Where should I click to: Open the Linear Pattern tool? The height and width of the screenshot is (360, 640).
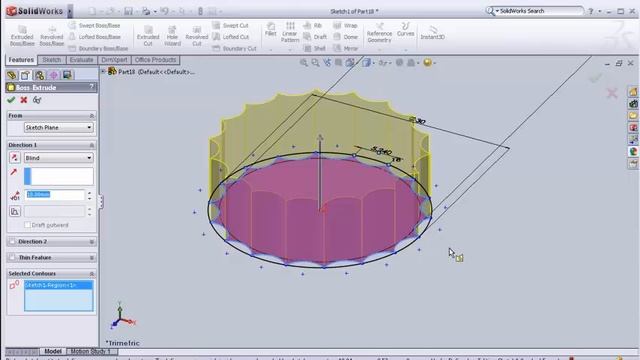tap(290, 32)
